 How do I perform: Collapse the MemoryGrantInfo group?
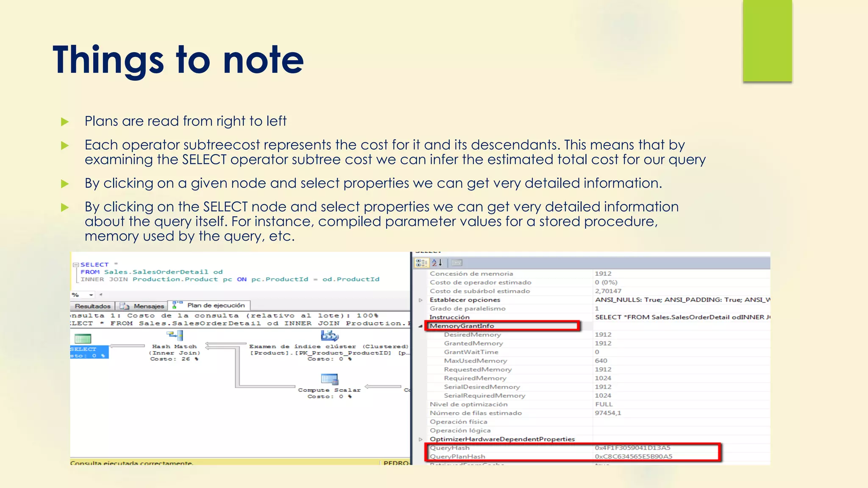click(420, 326)
